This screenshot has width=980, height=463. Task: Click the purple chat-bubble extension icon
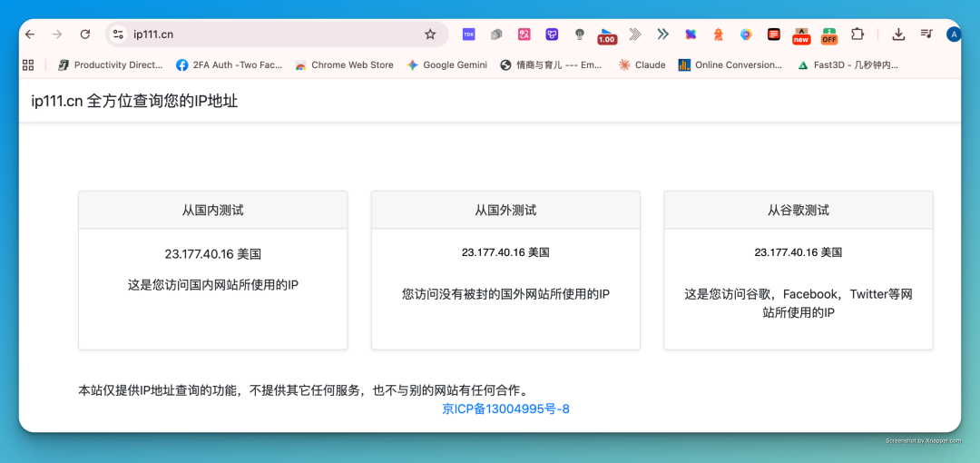[x=552, y=34]
